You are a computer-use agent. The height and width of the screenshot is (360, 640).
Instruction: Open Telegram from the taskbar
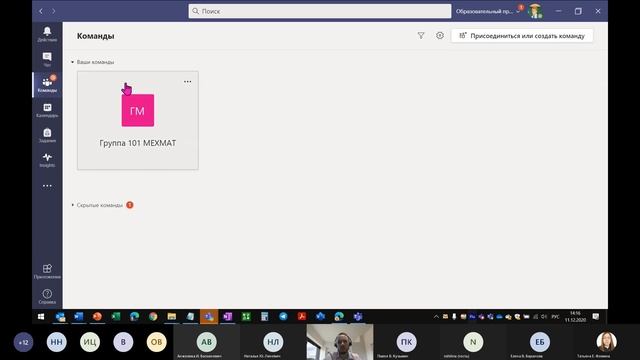click(x=283, y=317)
